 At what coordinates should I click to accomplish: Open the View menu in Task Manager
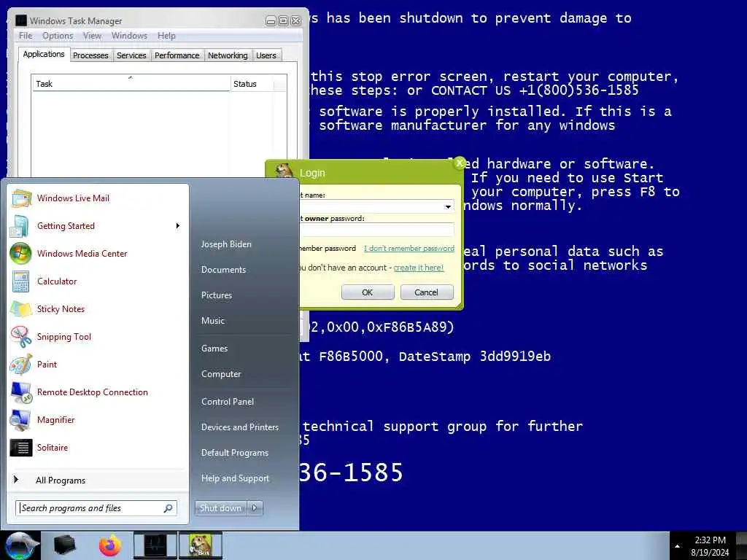(92, 36)
